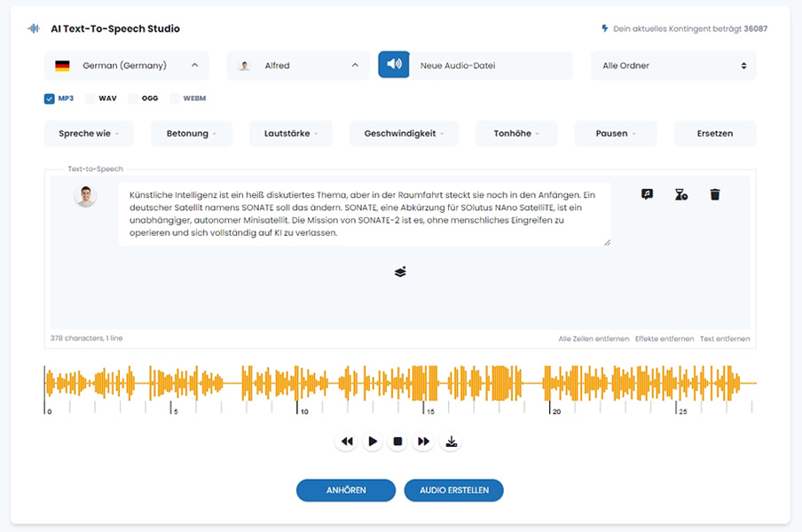Click the download audio icon
Image resolution: width=802 pixels, height=532 pixels.
(452, 442)
